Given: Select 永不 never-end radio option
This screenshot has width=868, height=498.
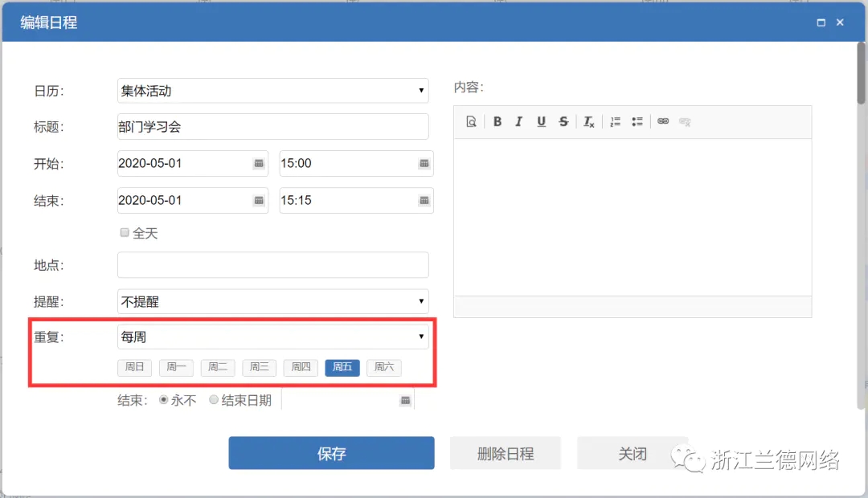Looking at the screenshot, I should coord(164,400).
